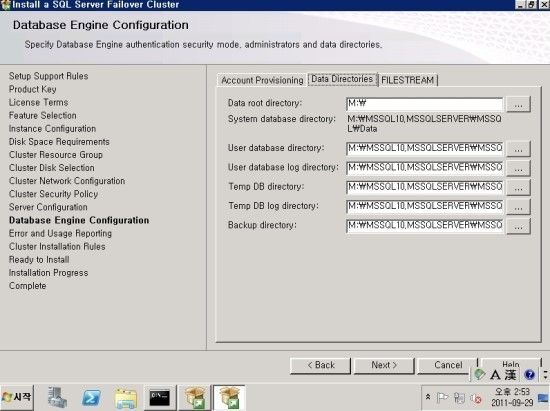The image size is (550, 411).
Task: Click License Terms step
Action: click(39, 102)
